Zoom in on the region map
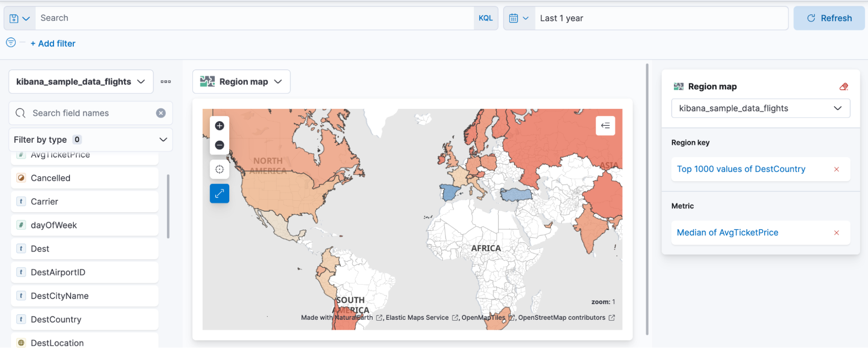The width and height of the screenshot is (868, 348). tap(219, 126)
